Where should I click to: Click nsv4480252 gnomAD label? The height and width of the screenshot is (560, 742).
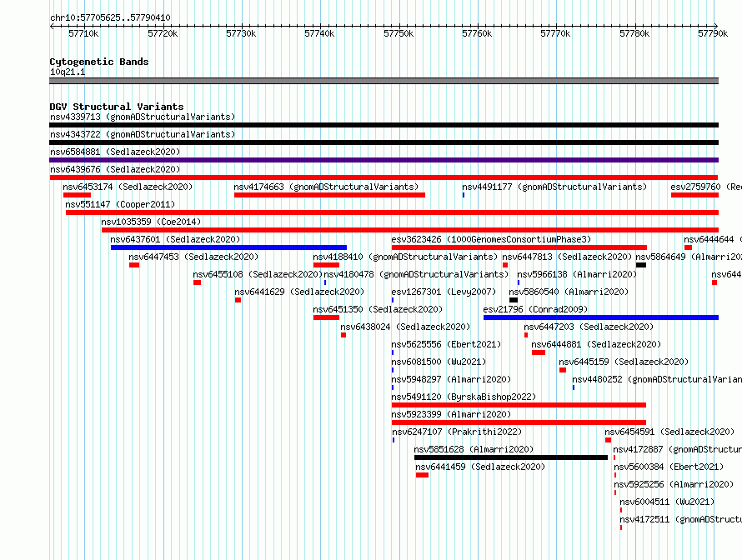[x=657, y=379]
